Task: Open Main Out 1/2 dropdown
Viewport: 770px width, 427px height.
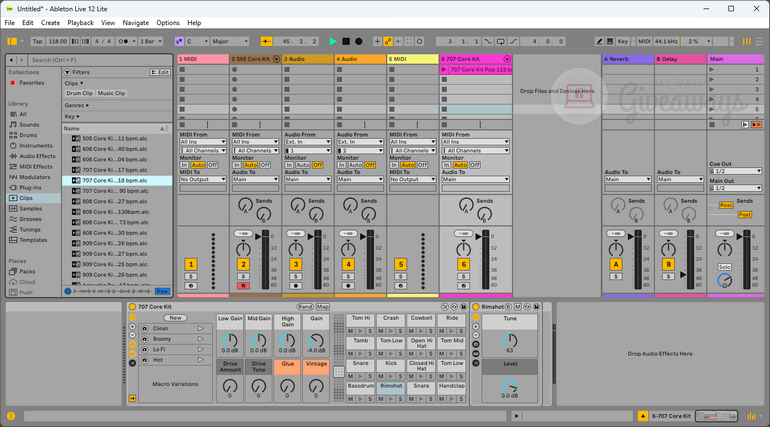Action: pyautogui.click(x=735, y=188)
